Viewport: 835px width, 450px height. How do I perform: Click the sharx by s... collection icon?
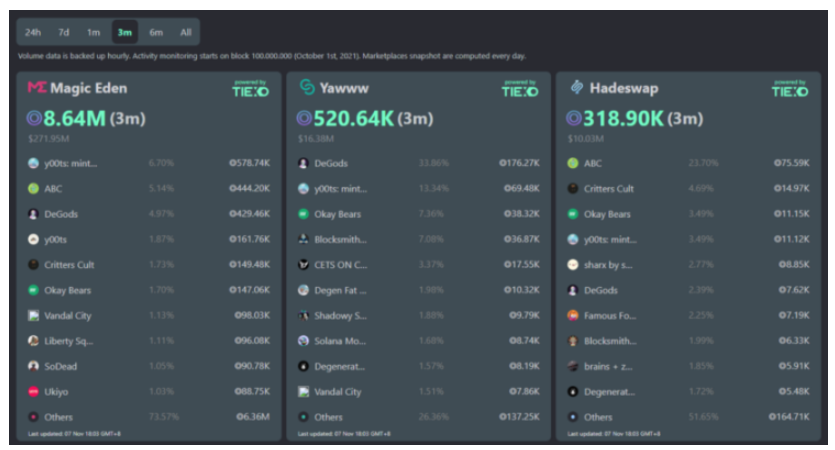(x=573, y=265)
